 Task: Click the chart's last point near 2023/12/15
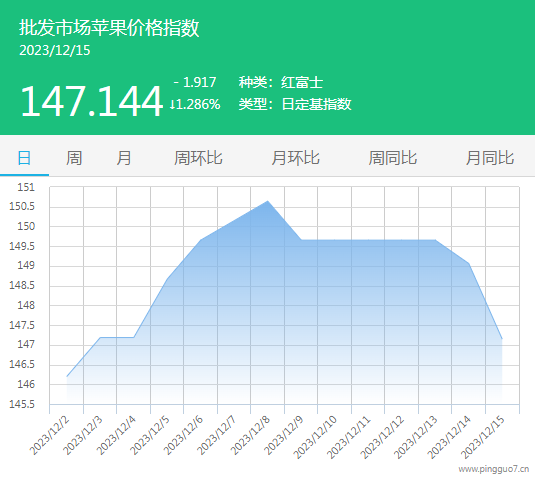tap(502, 339)
